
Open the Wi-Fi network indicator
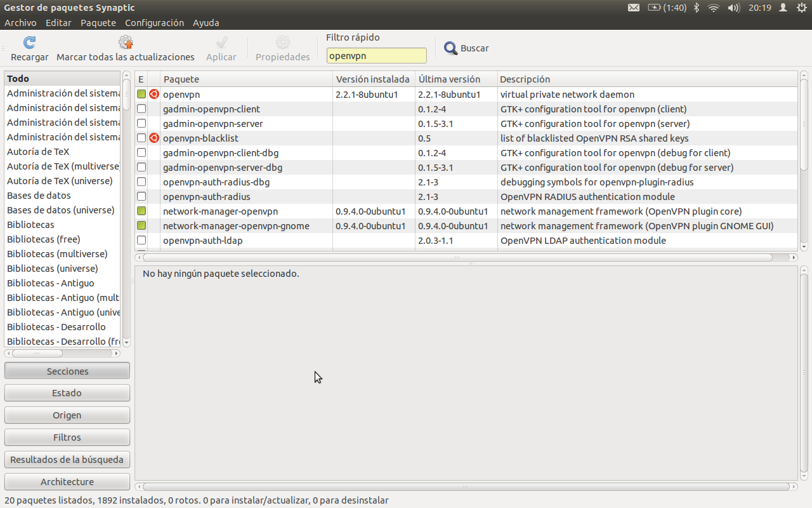coord(714,8)
